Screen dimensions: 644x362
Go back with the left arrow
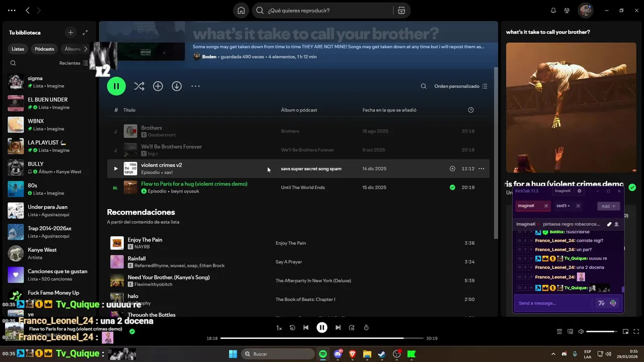28,11
